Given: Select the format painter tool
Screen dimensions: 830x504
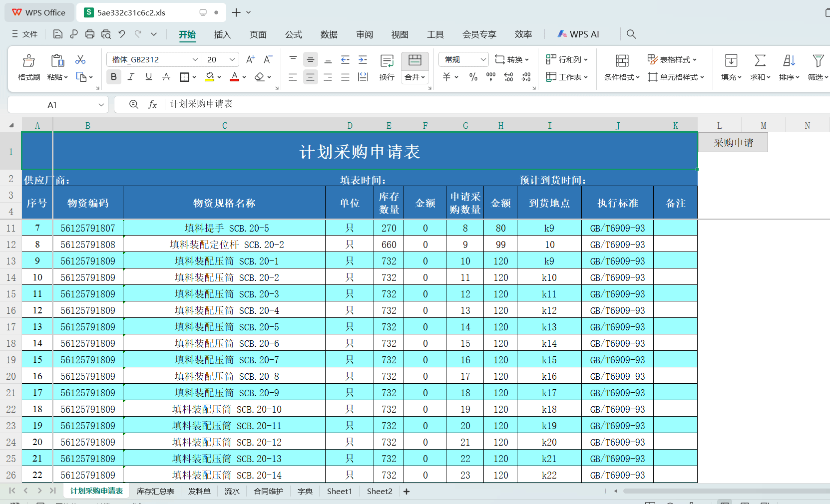Looking at the screenshot, I should point(28,67).
